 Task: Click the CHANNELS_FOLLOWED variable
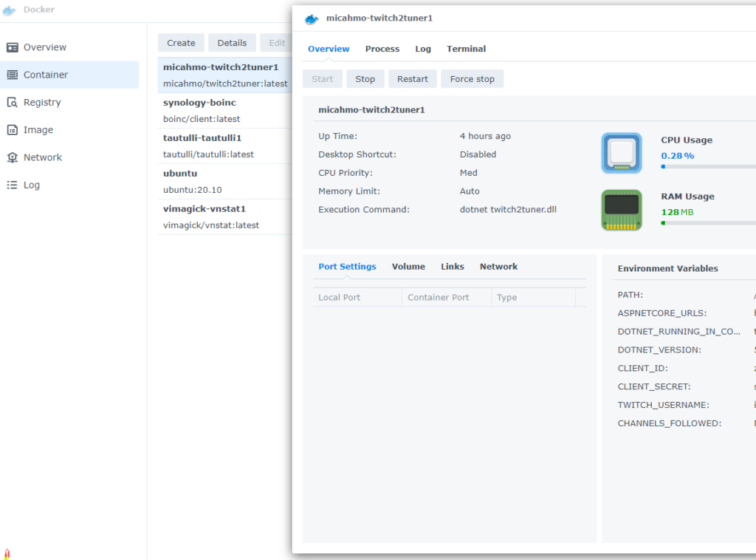point(670,423)
